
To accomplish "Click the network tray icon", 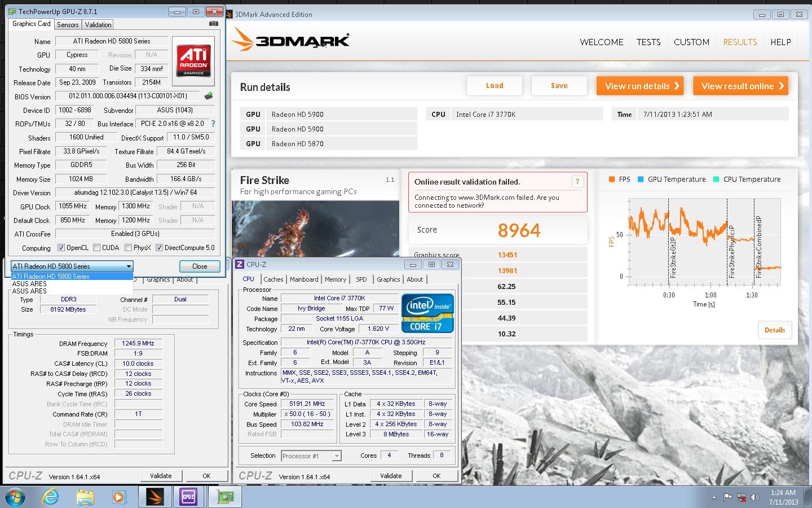I will coord(742,497).
